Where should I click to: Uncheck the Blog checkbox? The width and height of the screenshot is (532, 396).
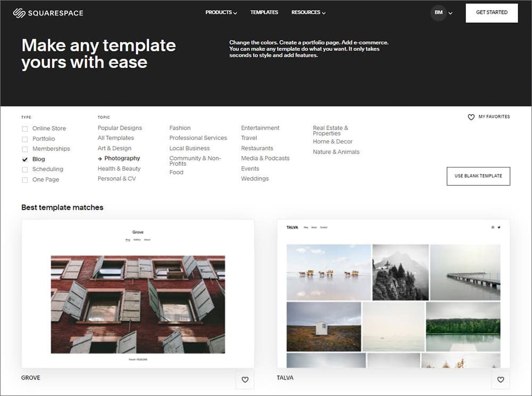point(25,159)
